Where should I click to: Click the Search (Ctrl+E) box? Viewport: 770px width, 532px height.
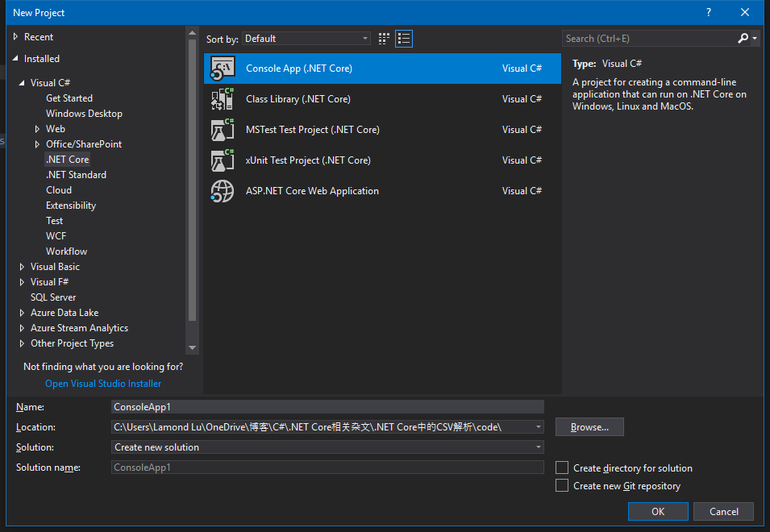[649, 38]
